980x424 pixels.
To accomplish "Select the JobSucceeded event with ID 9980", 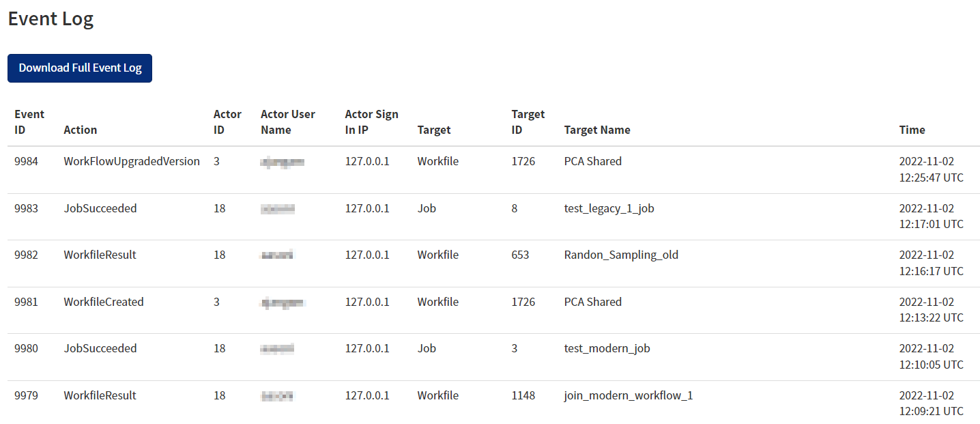I will pyautogui.click(x=100, y=348).
